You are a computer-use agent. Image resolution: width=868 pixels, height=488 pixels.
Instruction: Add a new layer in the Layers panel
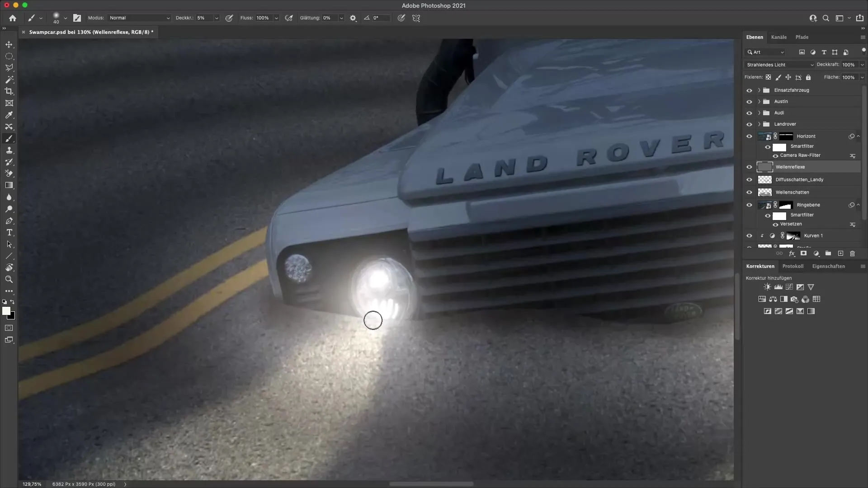point(840,253)
